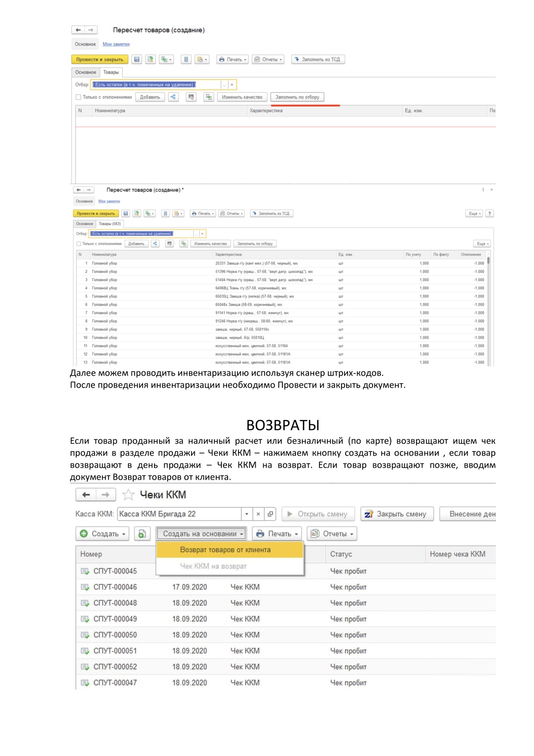Add Чеки ККМ to favorites with star
Screen dimensions: 534x756
(128, 494)
